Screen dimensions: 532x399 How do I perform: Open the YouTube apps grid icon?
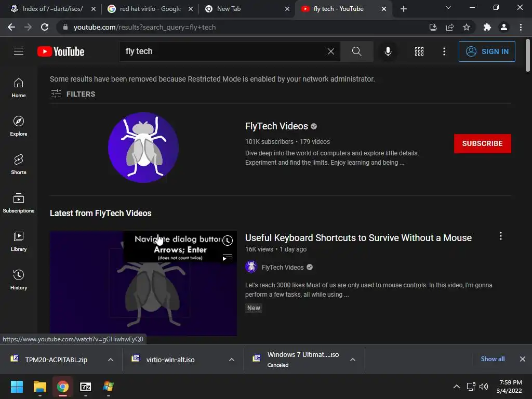[419, 51]
